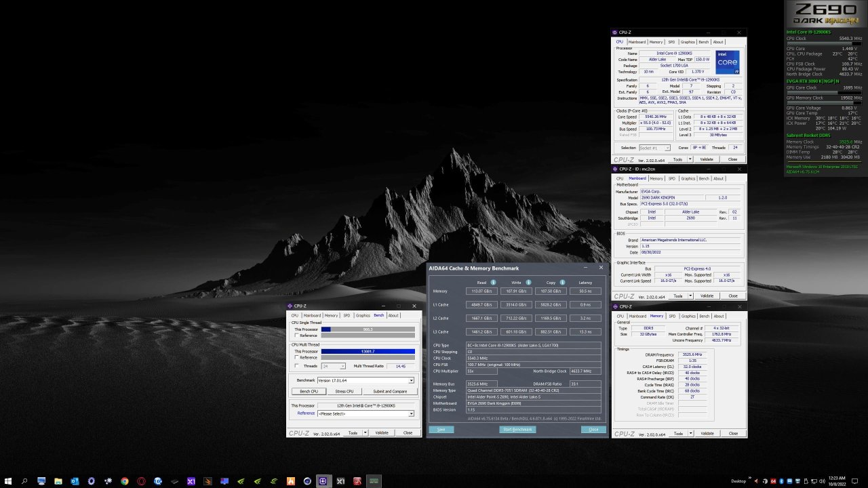Screen dimensions: 868x488
Task: Expand the Reference processor Please Select dropdown
Action: click(x=410, y=413)
